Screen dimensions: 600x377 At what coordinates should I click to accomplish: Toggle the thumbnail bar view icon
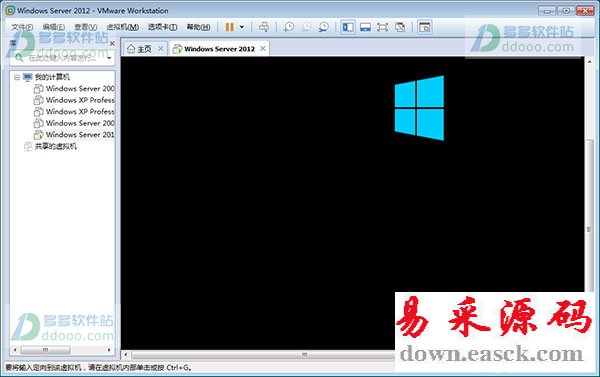point(365,27)
